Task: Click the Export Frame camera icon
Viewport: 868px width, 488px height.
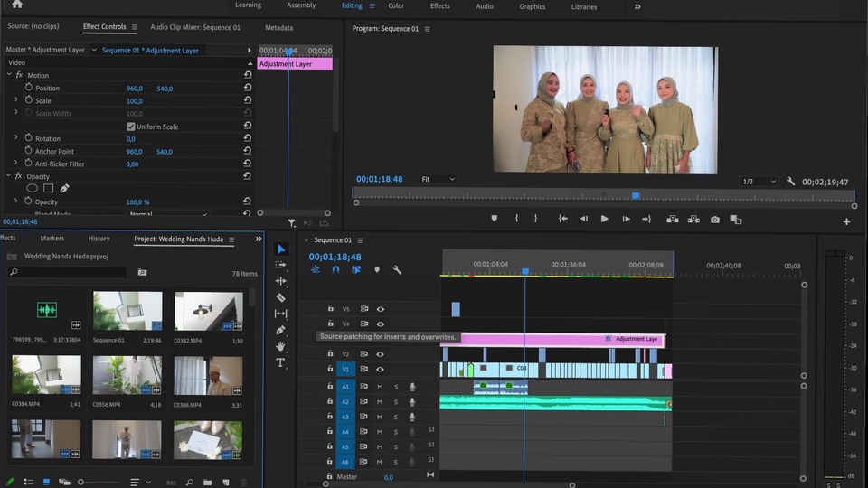Action: 715,219
